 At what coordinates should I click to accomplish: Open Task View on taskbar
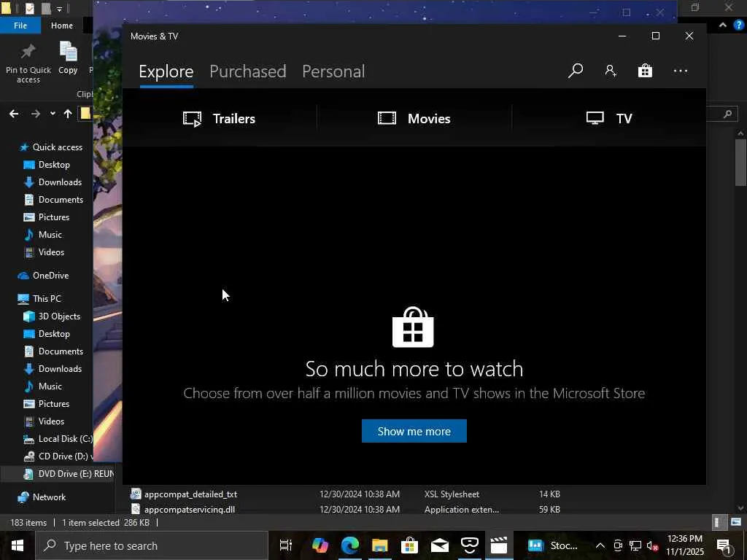point(286,545)
